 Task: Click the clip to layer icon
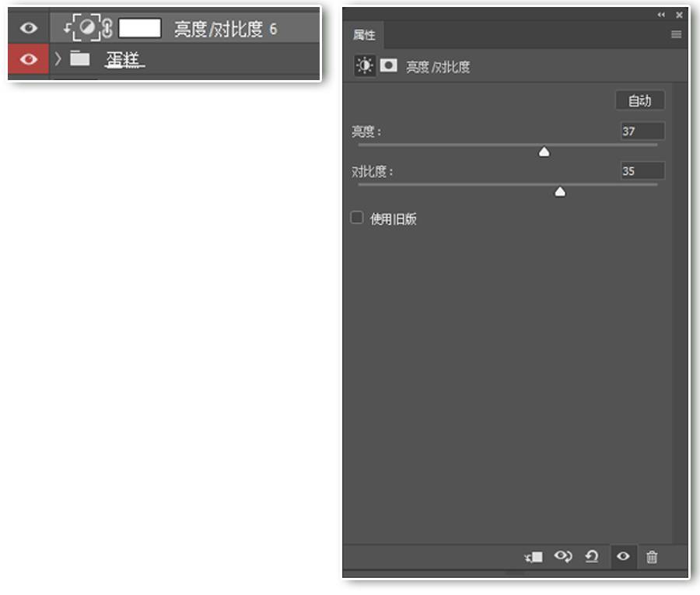coord(534,557)
